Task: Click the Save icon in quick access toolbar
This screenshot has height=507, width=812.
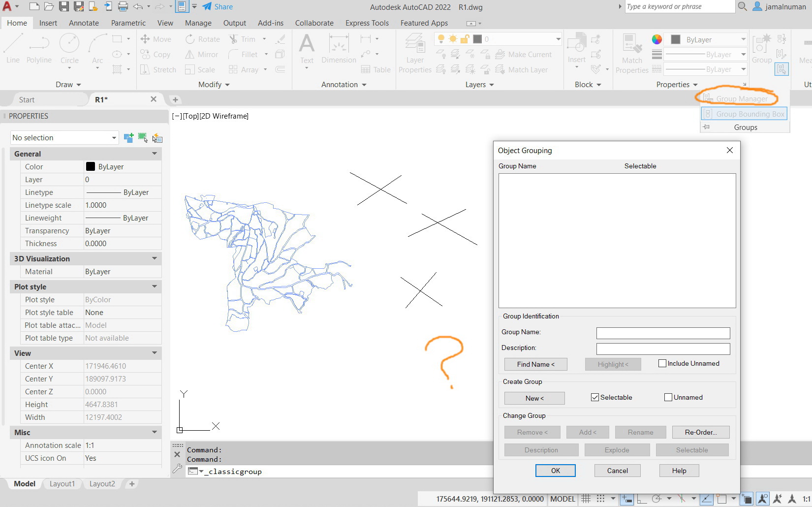Action: tap(64, 6)
